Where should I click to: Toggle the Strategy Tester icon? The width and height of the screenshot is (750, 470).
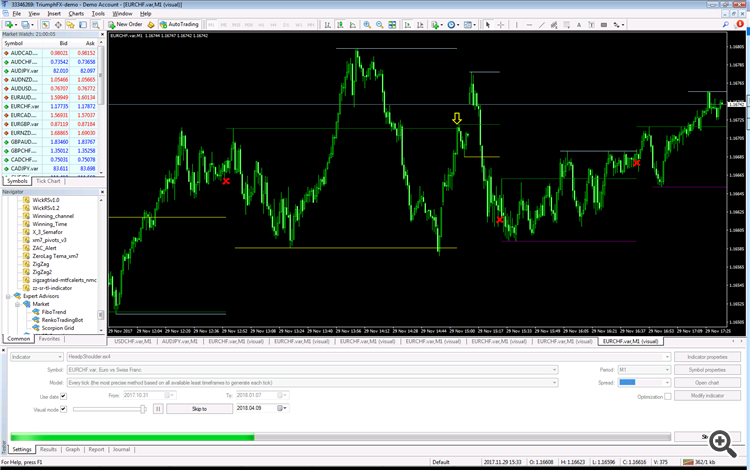(96, 24)
